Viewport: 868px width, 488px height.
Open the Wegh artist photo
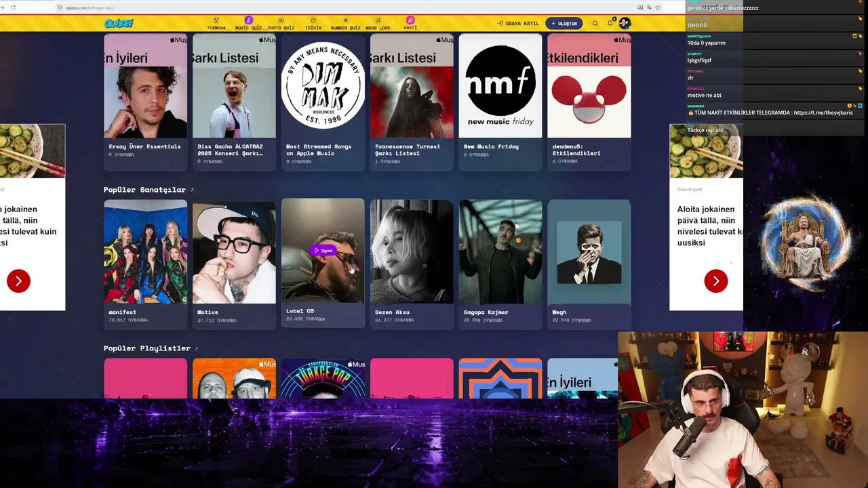[x=589, y=251]
